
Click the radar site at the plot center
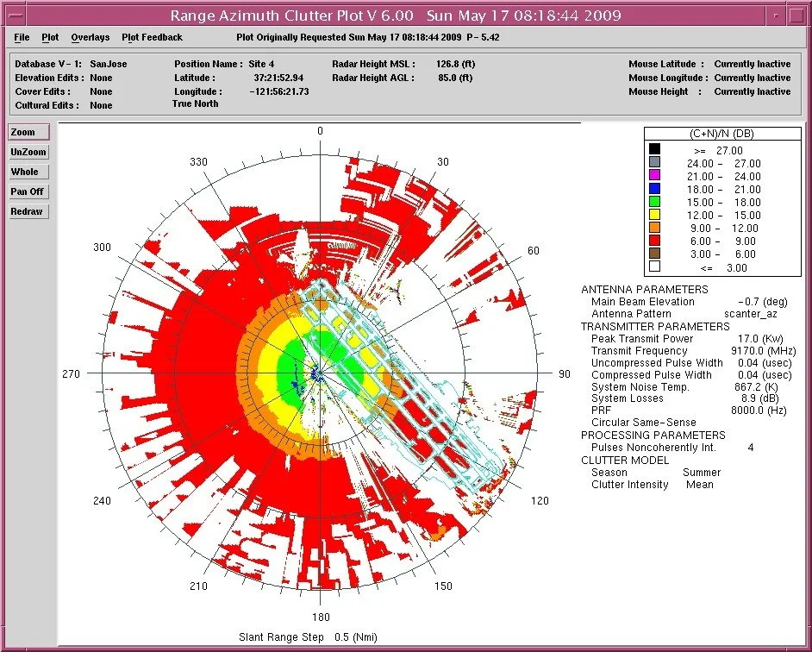coord(320,373)
